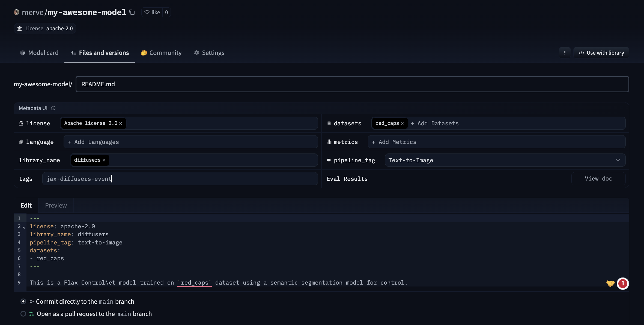The image size is (644, 325).
Task: Open the three-dot more options menu
Action: point(565,53)
